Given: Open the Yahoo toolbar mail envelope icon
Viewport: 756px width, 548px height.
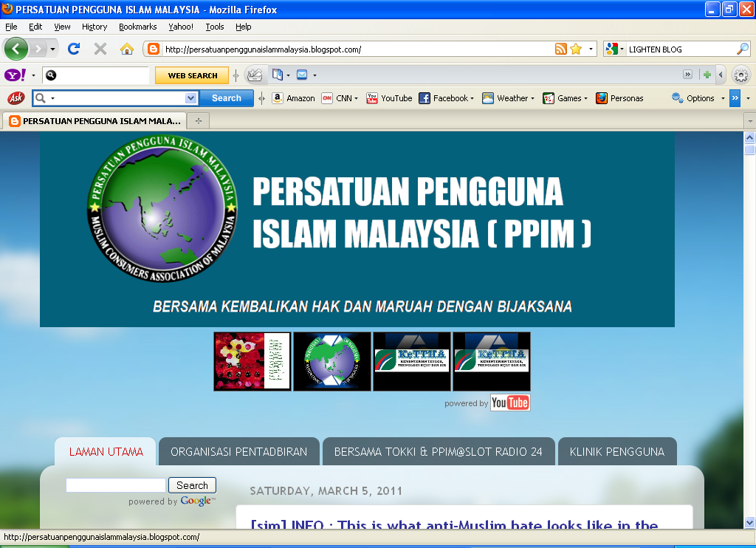Looking at the screenshot, I should pos(302,75).
